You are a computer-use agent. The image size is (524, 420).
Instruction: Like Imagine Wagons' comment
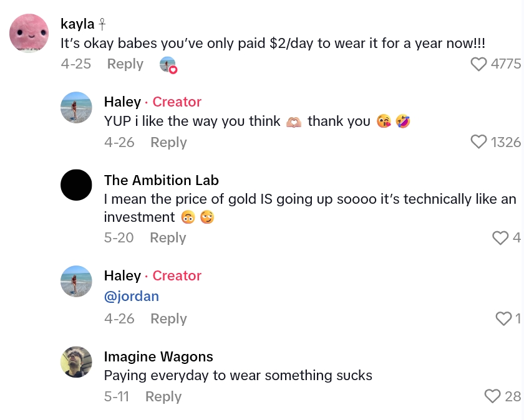click(493, 396)
